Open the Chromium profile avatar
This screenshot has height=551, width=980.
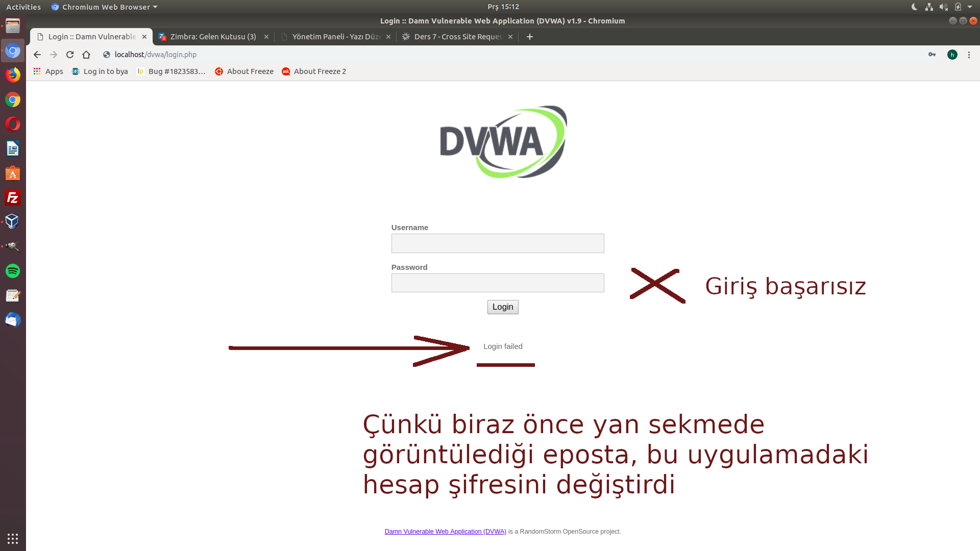pos(952,55)
